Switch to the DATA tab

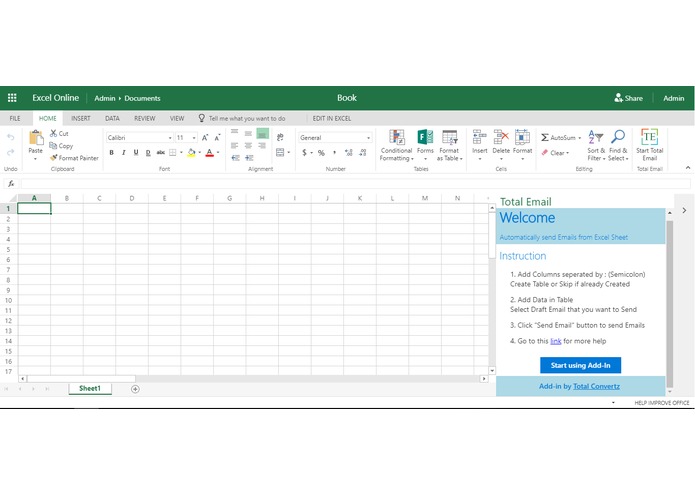[x=112, y=118]
